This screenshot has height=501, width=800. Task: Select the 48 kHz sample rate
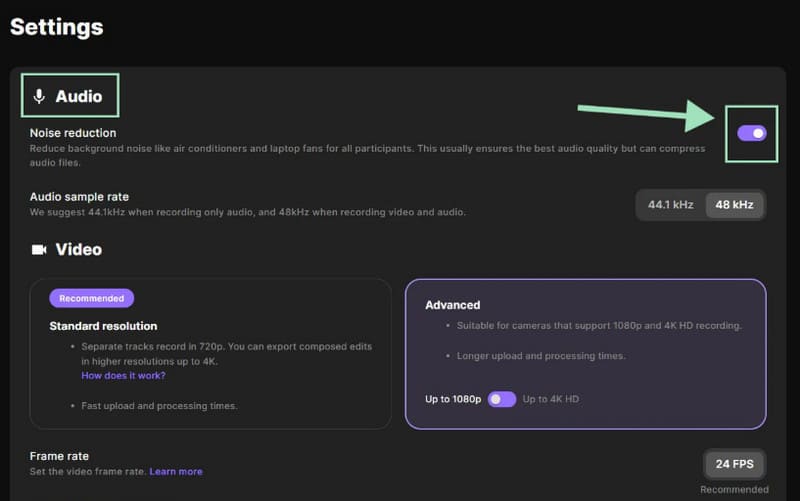pyautogui.click(x=735, y=205)
